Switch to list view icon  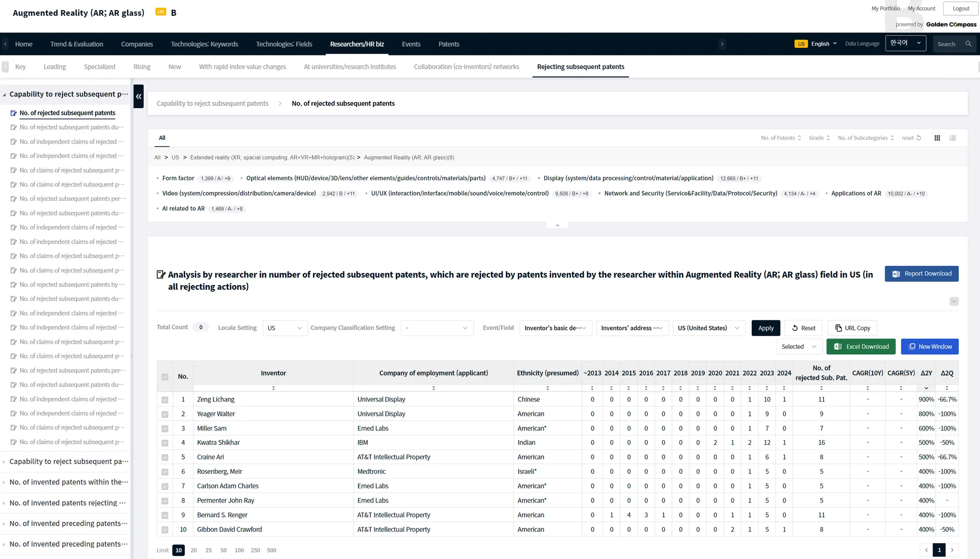953,138
